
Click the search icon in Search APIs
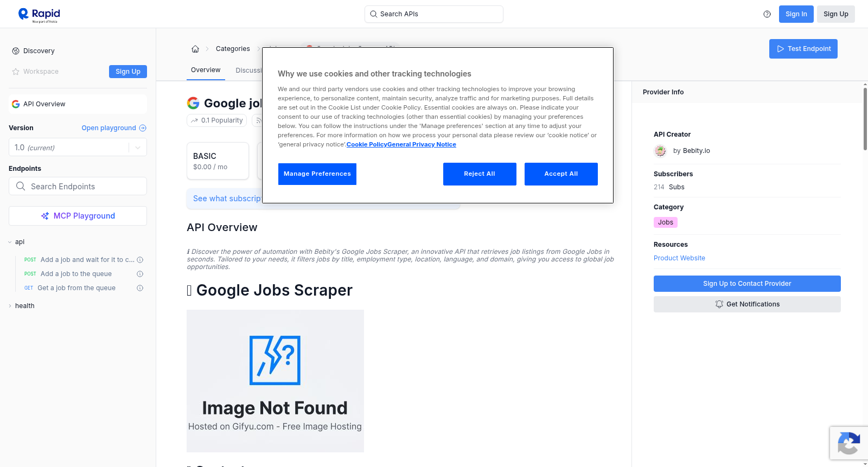[374, 14]
